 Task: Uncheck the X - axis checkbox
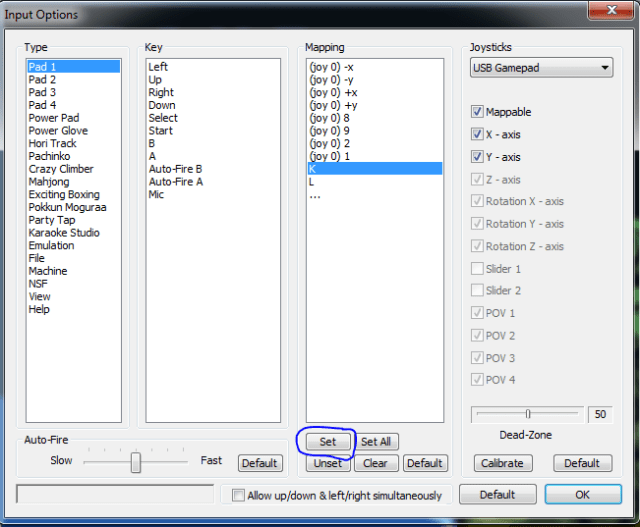478,135
